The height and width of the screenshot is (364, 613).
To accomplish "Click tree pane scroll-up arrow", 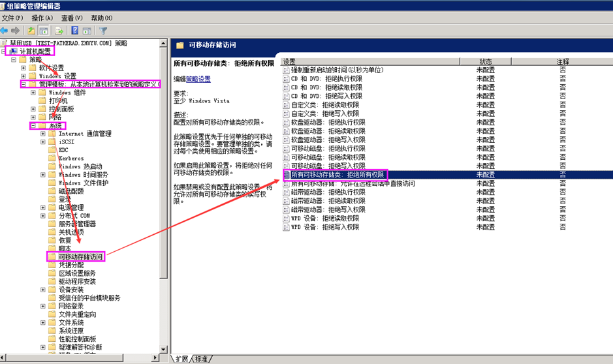I will point(163,43).
